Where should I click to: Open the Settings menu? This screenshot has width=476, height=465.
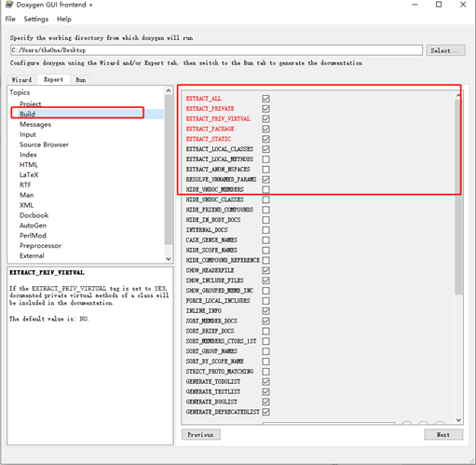(36, 20)
